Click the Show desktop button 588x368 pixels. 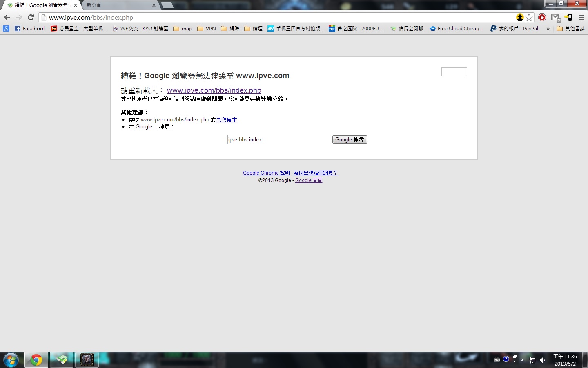point(585,360)
